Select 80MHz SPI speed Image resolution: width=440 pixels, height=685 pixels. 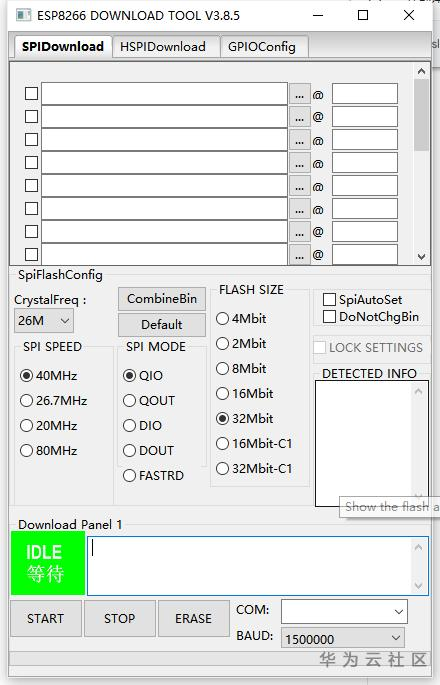pos(27,450)
